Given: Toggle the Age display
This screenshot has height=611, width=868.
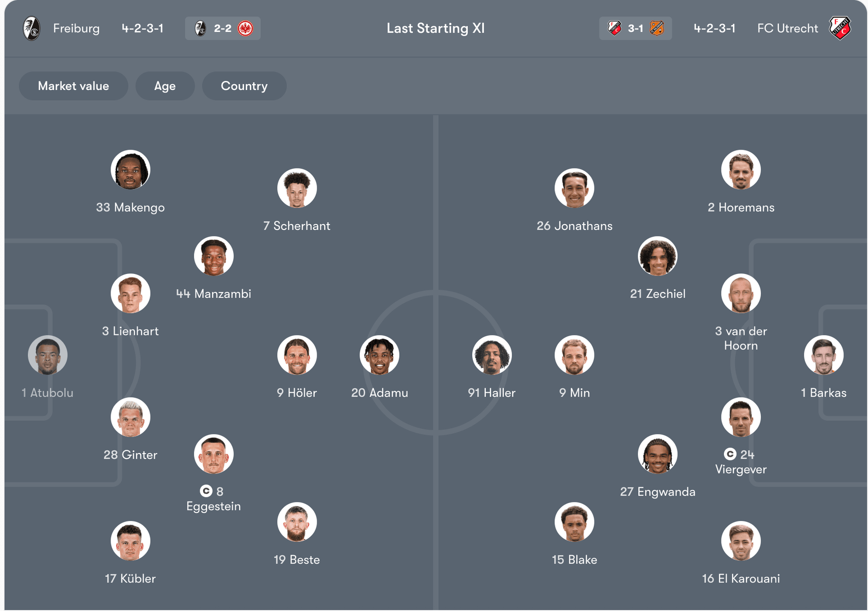Looking at the screenshot, I should [165, 86].
